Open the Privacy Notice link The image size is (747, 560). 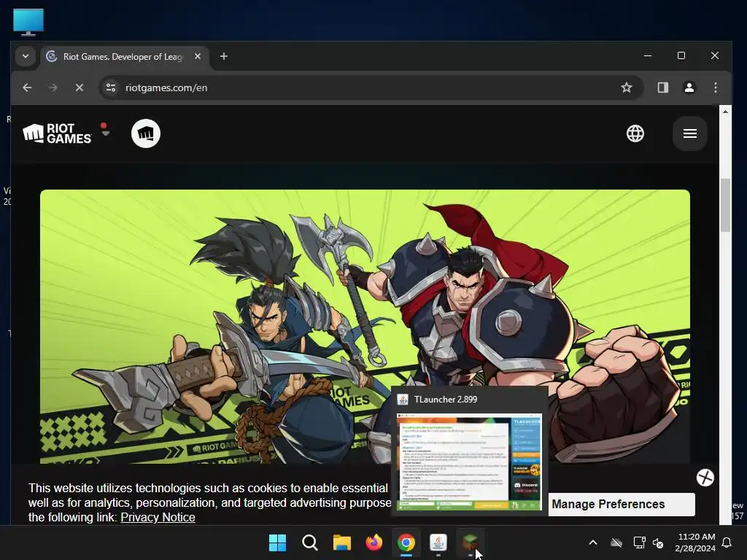click(158, 517)
